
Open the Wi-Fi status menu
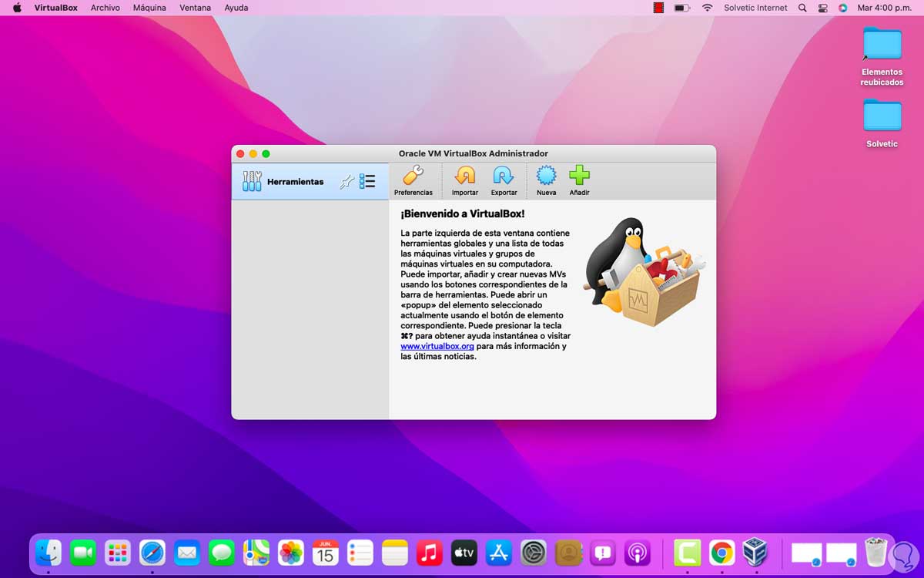707,8
